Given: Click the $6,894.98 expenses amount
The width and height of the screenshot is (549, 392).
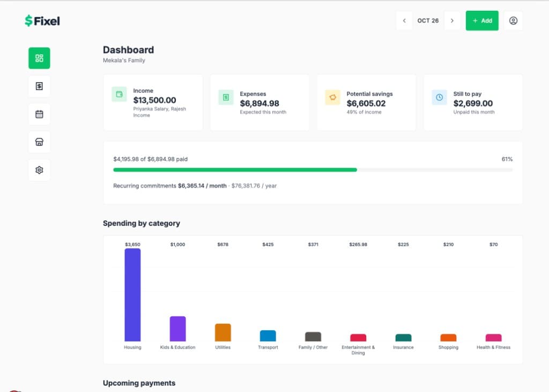Looking at the screenshot, I should [x=259, y=103].
